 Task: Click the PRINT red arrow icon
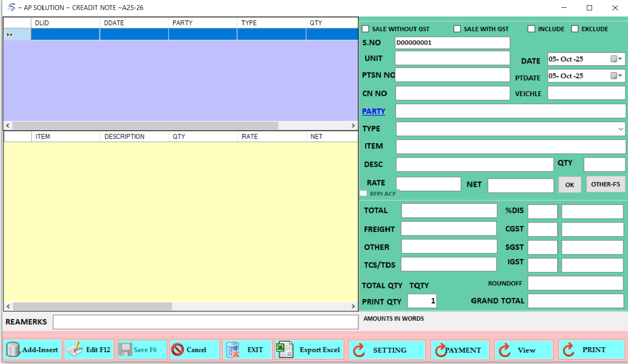point(569,349)
